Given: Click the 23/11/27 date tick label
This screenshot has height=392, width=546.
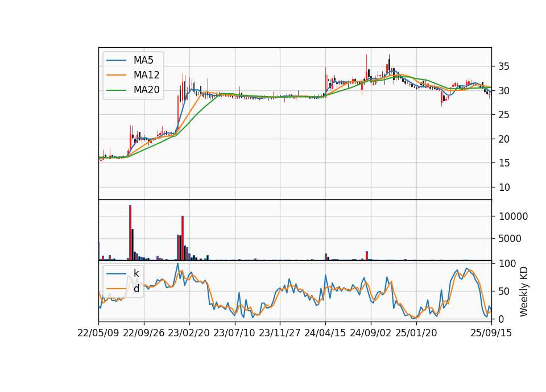Looking at the screenshot, I should (x=280, y=333).
